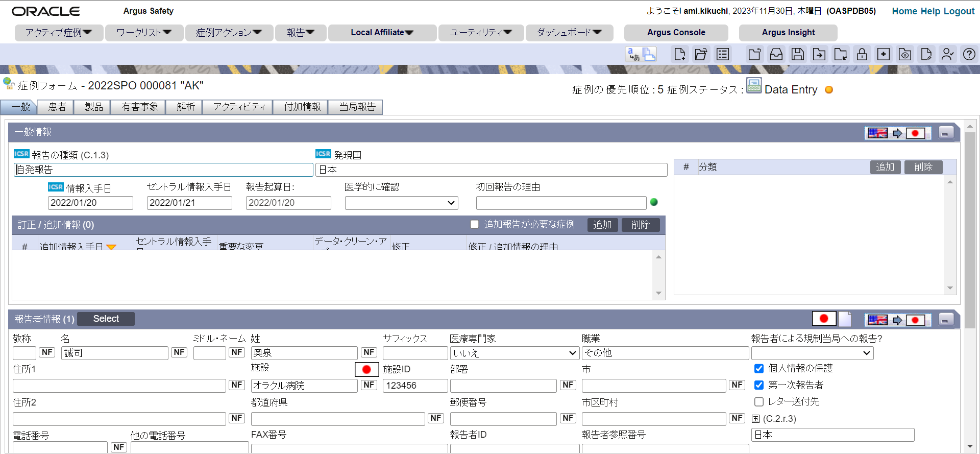Expand the ダッシュボード menu

569,33
